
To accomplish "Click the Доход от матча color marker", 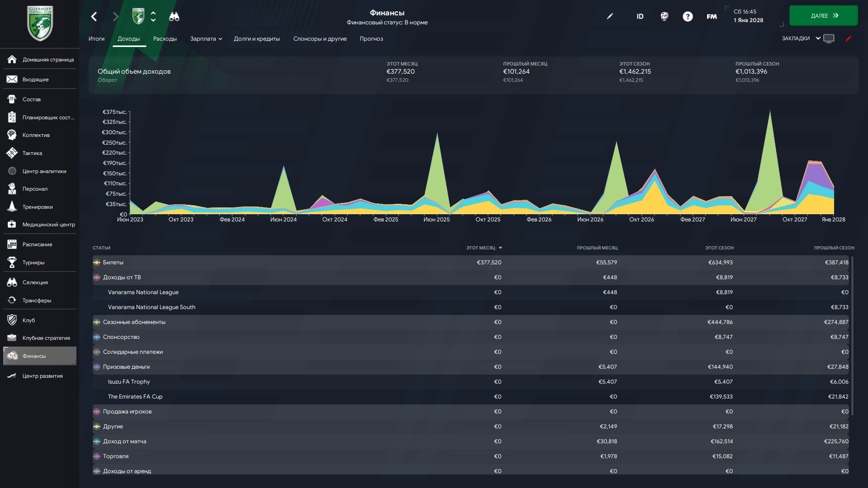I will click(97, 441).
